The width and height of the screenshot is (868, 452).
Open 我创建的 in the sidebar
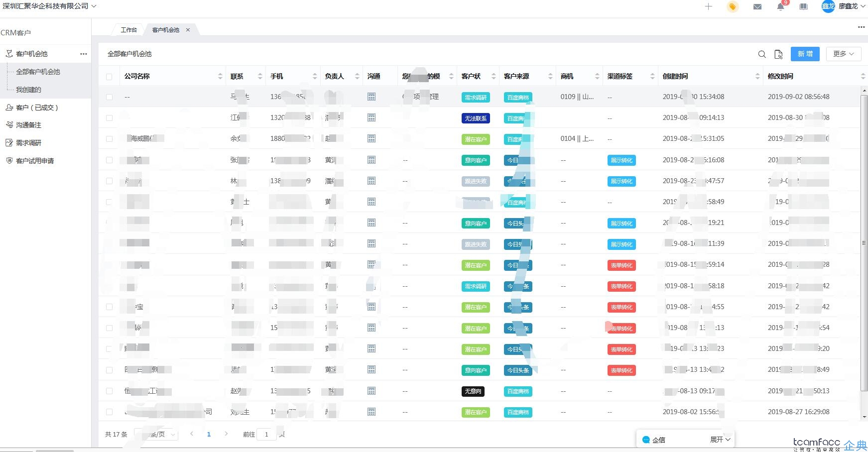tap(28, 90)
